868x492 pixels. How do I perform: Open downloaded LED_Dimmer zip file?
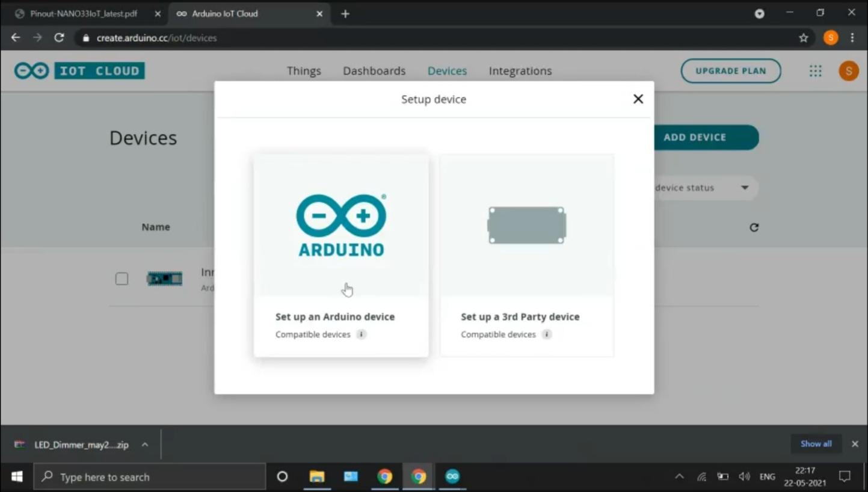click(x=72, y=445)
